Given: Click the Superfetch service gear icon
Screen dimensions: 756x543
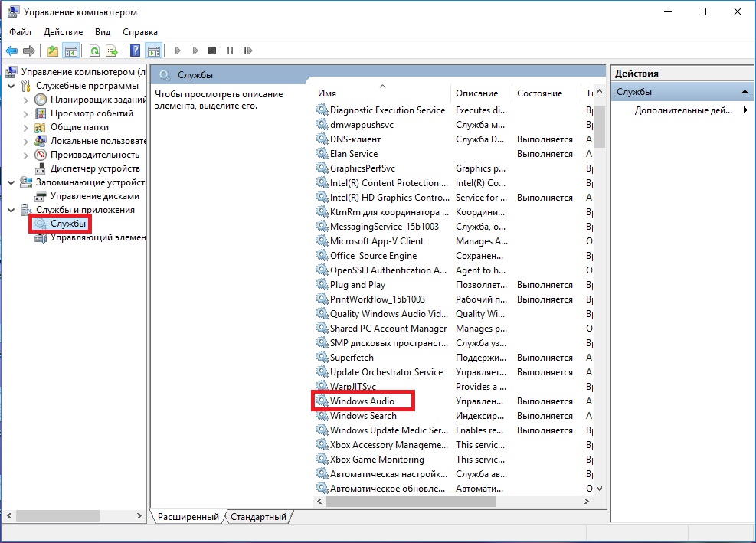Looking at the screenshot, I should tap(322, 358).
